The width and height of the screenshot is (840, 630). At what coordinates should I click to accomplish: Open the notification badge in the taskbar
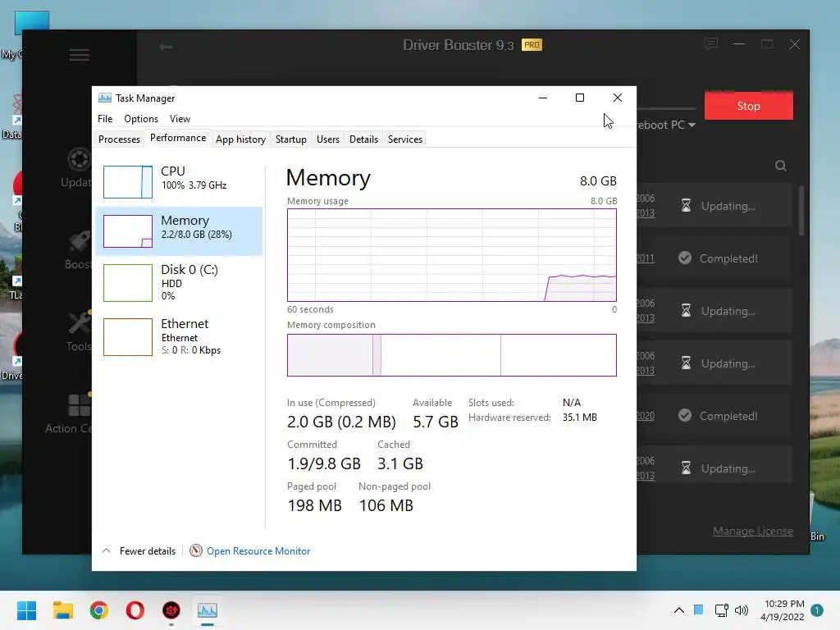click(817, 610)
